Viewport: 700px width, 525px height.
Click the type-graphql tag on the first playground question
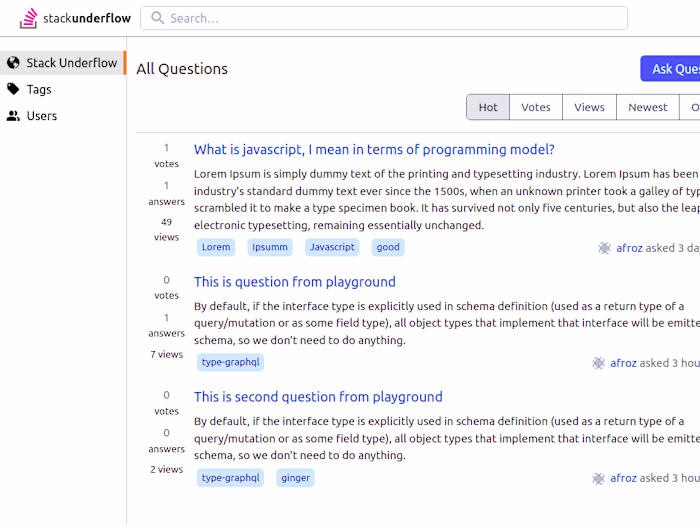click(x=230, y=362)
